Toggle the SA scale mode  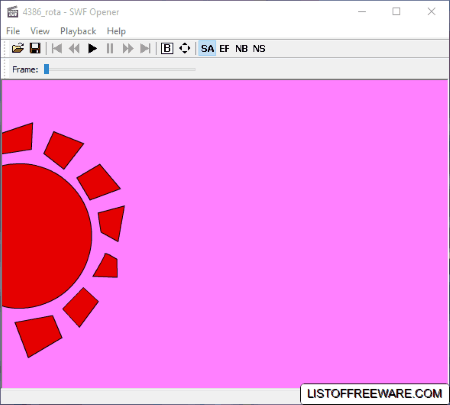click(207, 49)
